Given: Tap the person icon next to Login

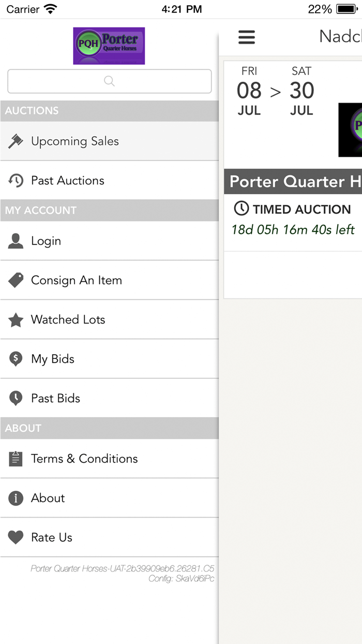Looking at the screenshot, I should (x=16, y=241).
